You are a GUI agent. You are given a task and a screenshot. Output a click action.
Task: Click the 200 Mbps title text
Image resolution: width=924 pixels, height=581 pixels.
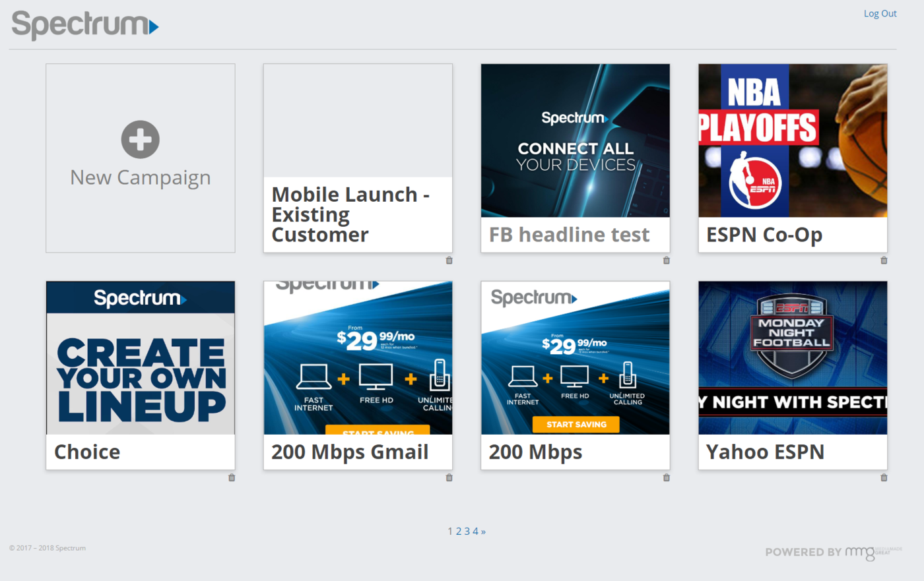[535, 452]
